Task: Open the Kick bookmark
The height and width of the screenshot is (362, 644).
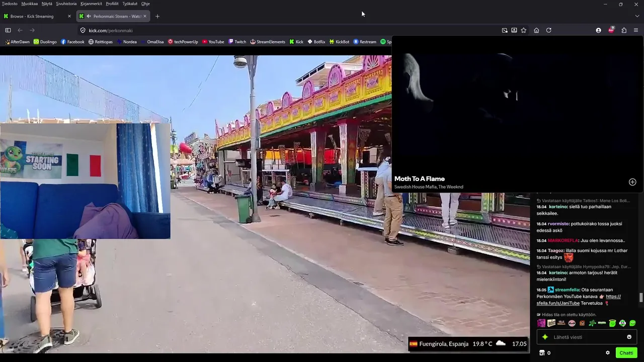Action: [296, 42]
